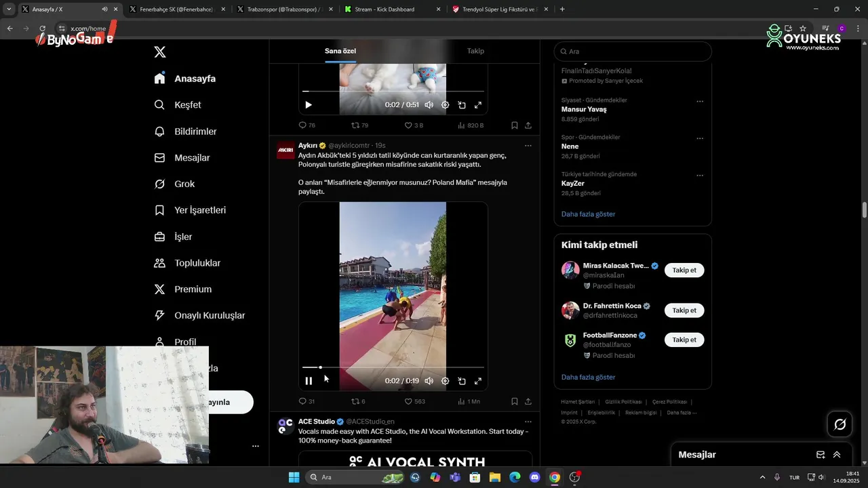The width and height of the screenshot is (868, 488).
Task: Make the 0:19 pool video fullscreen
Action: 478,381
